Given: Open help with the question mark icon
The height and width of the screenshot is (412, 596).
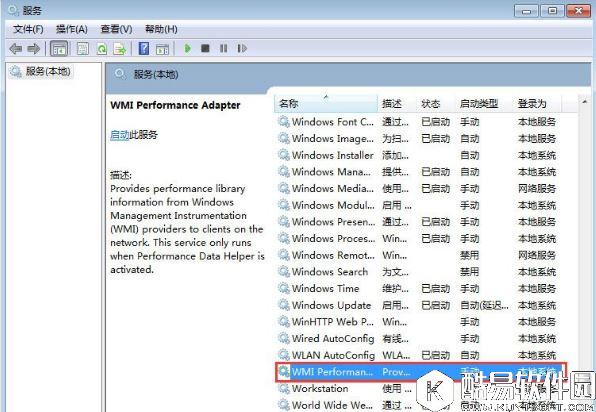Looking at the screenshot, I should pyautogui.click(x=144, y=49).
